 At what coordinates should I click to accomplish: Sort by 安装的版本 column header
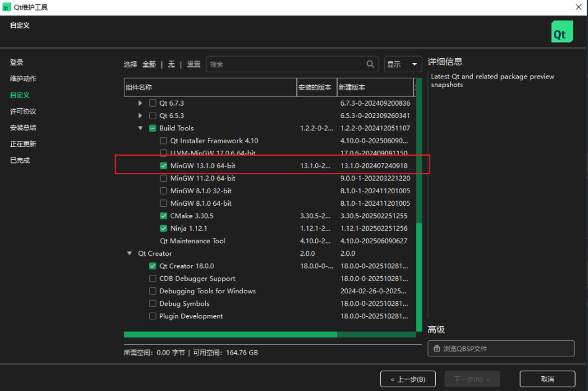[x=317, y=87]
